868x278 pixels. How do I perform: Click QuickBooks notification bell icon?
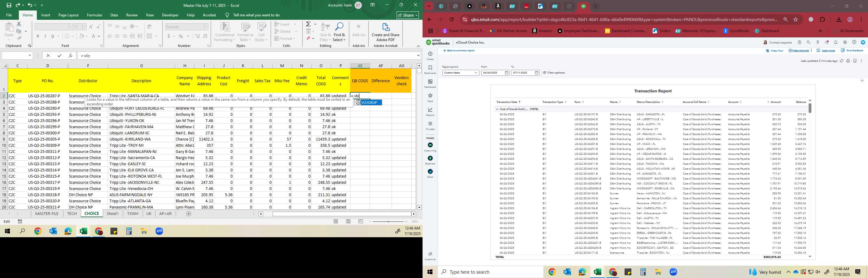(x=836, y=42)
